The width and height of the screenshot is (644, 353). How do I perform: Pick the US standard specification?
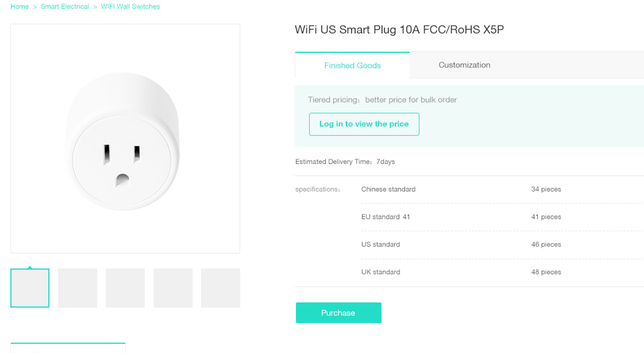381,245
